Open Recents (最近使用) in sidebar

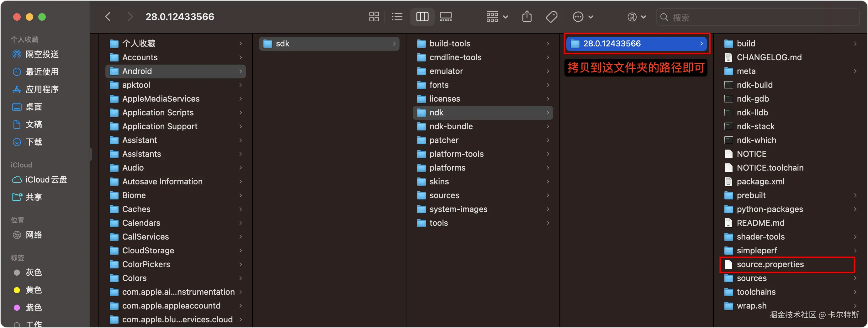click(35, 72)
